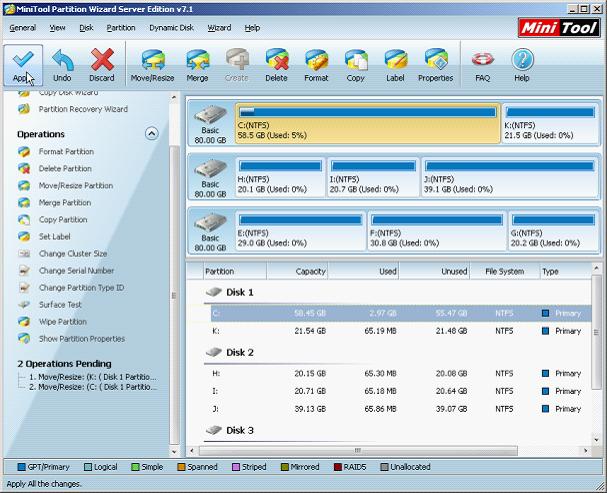Open partition Properties from toolbar
Viewport: 607px width, 493px height.
click(x=436, y=65)
